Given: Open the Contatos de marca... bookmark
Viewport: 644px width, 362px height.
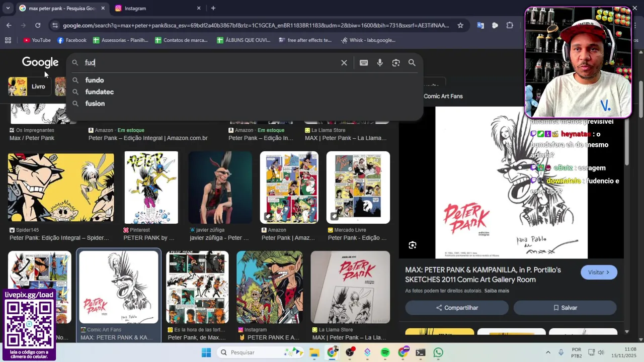Looking at the screenshot, I should pyautogui.click(x=182, y=40).
